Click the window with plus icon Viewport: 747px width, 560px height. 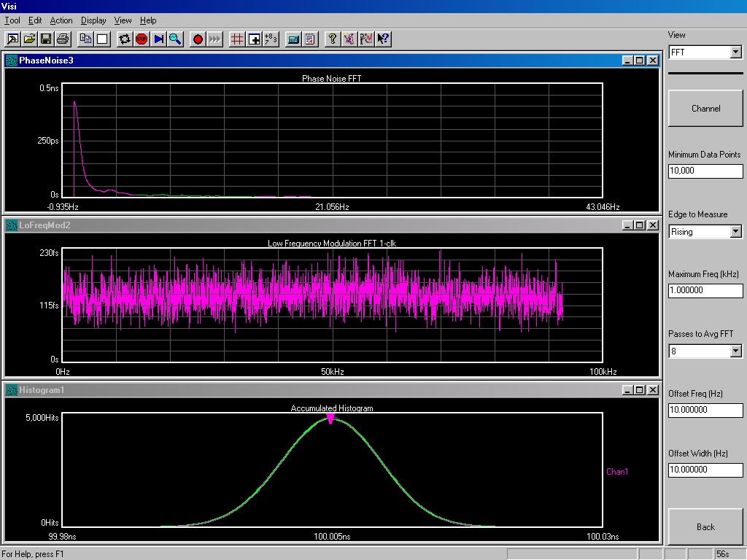coord(254,39)
